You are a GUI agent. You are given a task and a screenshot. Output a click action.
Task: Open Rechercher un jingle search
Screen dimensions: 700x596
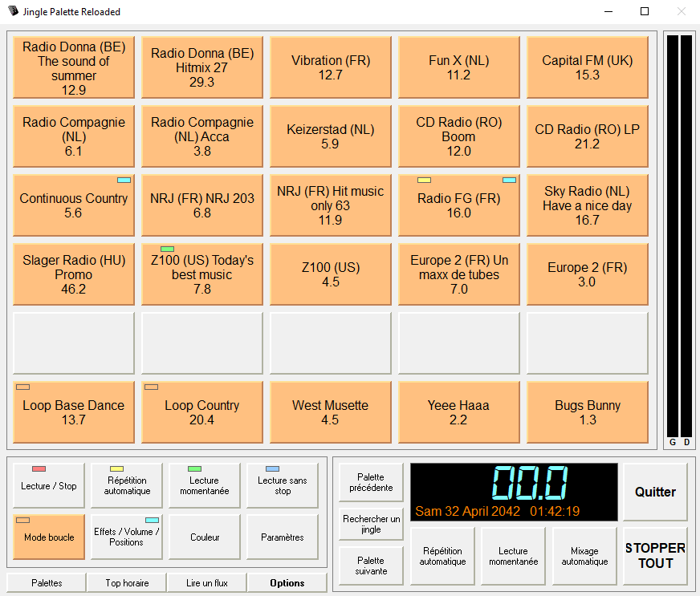pyautogui.click(x=371, y=524)
